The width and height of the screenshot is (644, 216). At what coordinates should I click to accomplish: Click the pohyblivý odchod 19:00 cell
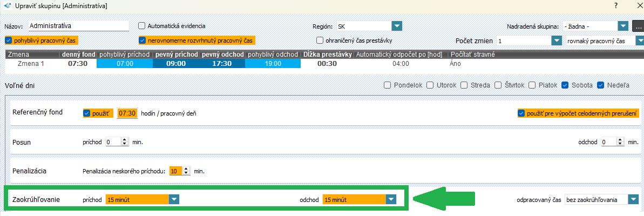(273, 63)
